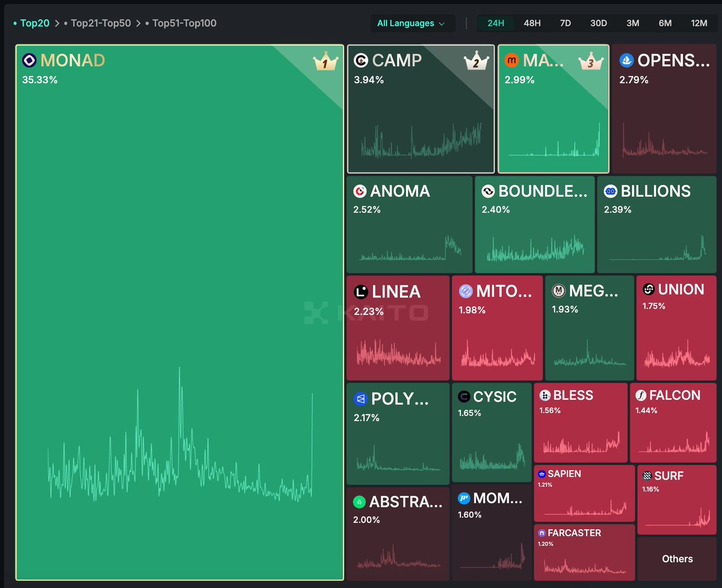The width and height of the screenshot is (722, 588).
Task: Click the MONAD 35.33% value
Action: (x=40, y=79)
